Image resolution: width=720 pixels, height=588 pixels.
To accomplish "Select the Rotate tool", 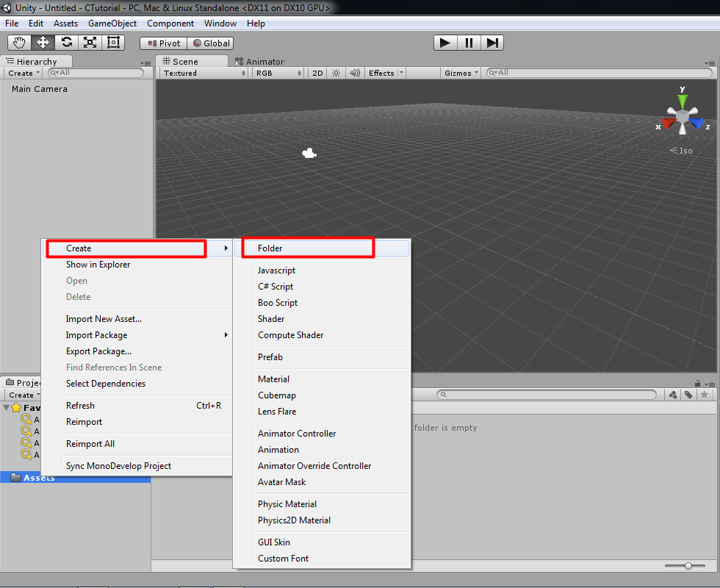I will [66, 42].
